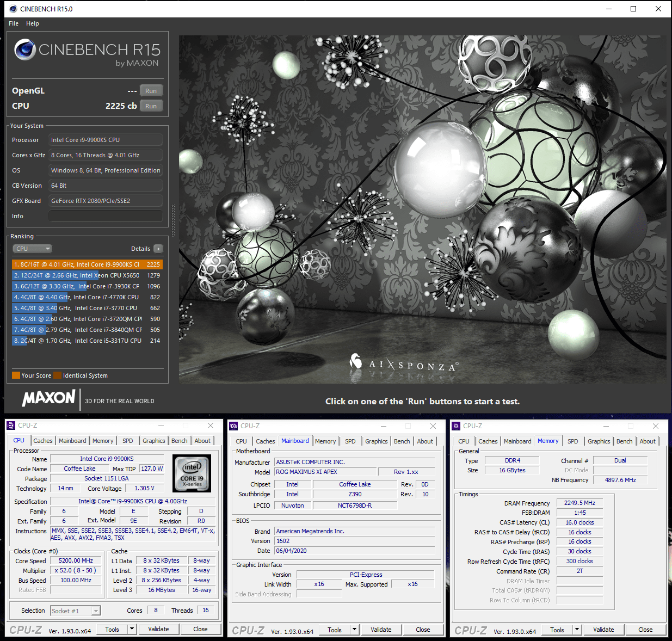Click the MAXON logo at bottom
Image resolution: width=672 pixels, height=641 pixels.
click(x=48, y=398)
